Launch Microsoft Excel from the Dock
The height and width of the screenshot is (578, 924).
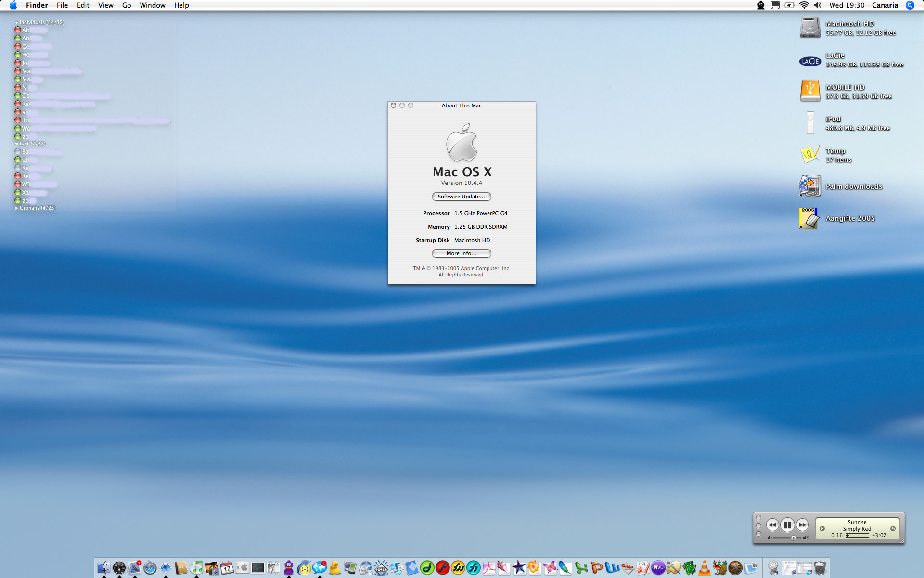(x=581, y=568)
